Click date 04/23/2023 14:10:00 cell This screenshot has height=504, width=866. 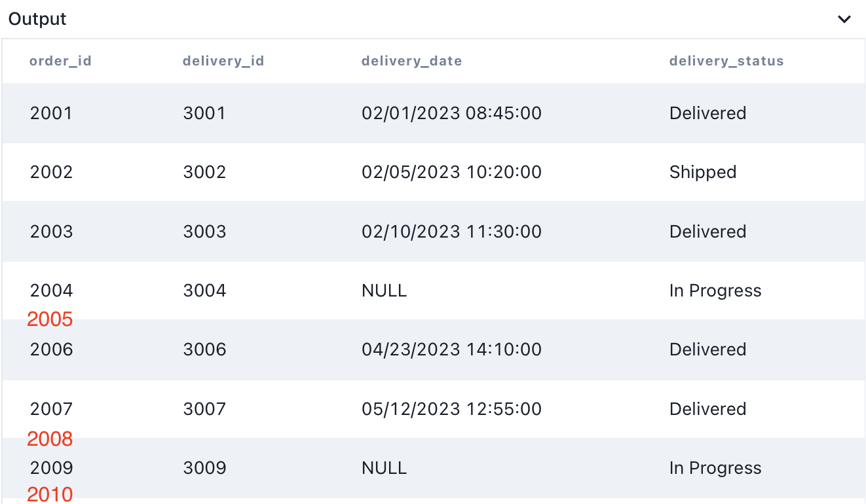click(x=451, y=350)
